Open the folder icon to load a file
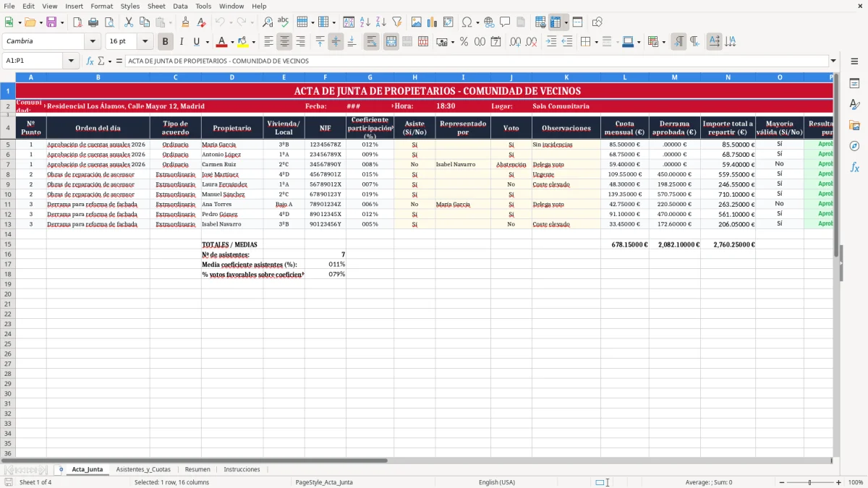 (30, 22)
